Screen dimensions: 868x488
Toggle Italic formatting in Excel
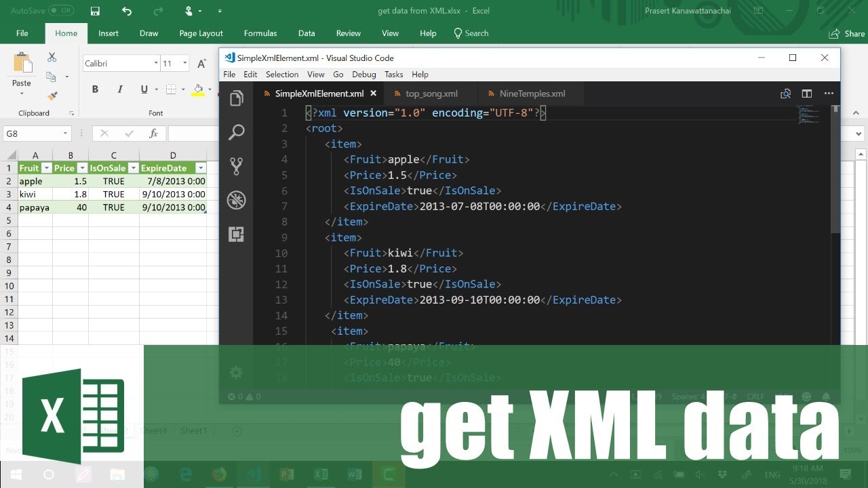point(120,89)
